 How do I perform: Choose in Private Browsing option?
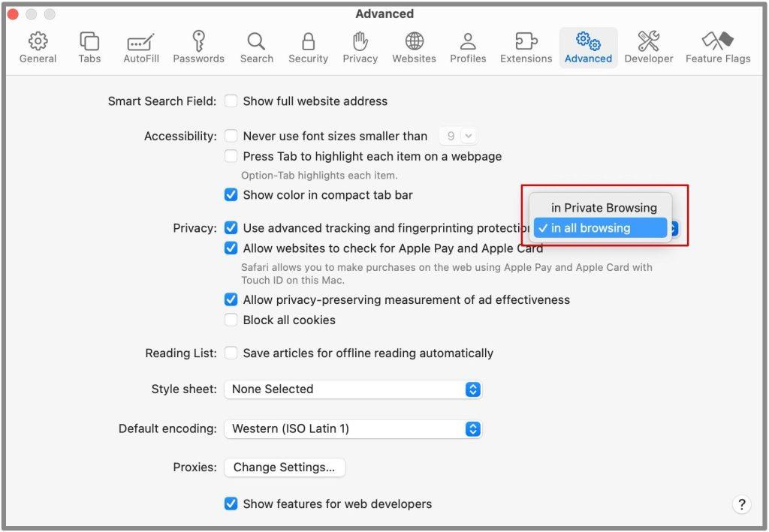[600, 208]
